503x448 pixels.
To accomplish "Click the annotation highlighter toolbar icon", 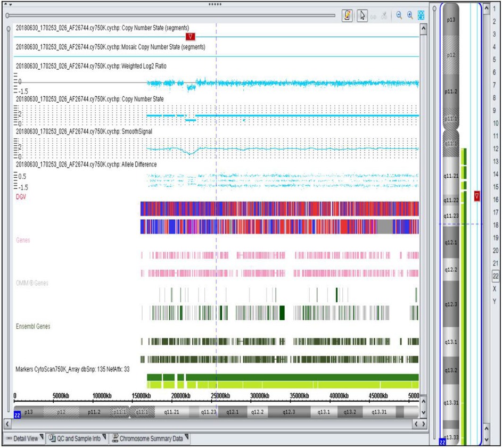I will click(x=348, y=15).
